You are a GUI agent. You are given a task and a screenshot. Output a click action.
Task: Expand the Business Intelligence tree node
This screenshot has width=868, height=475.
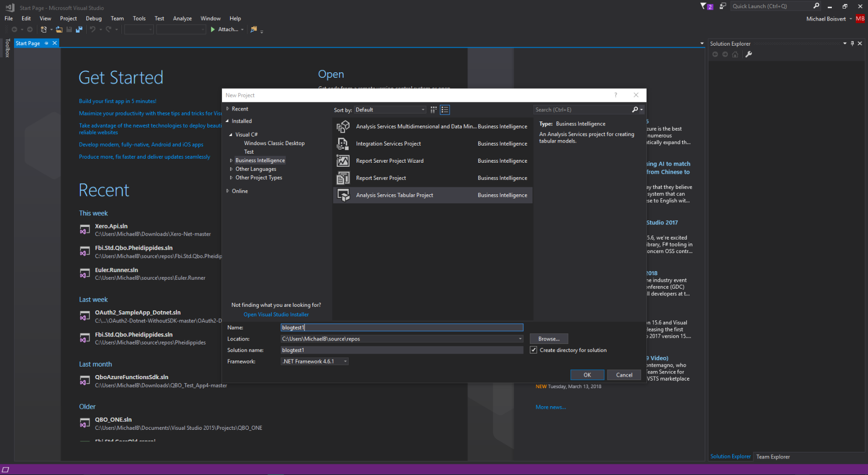(x=231, y=160)
